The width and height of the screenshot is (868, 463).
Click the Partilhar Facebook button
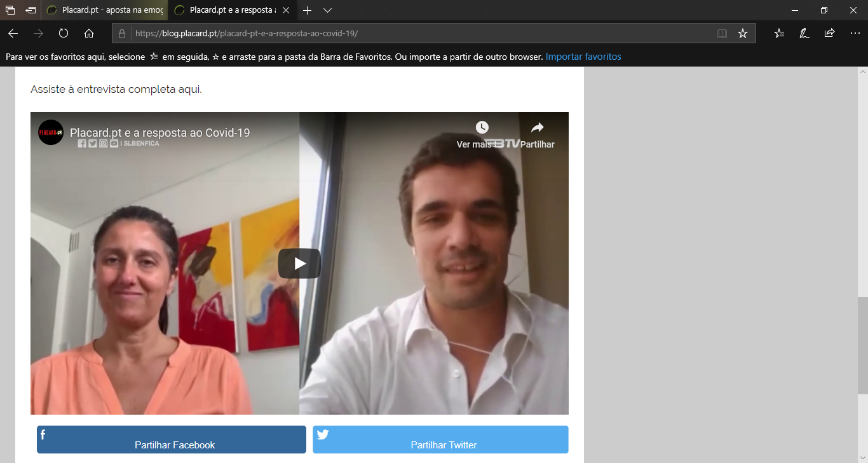[172, 439]
